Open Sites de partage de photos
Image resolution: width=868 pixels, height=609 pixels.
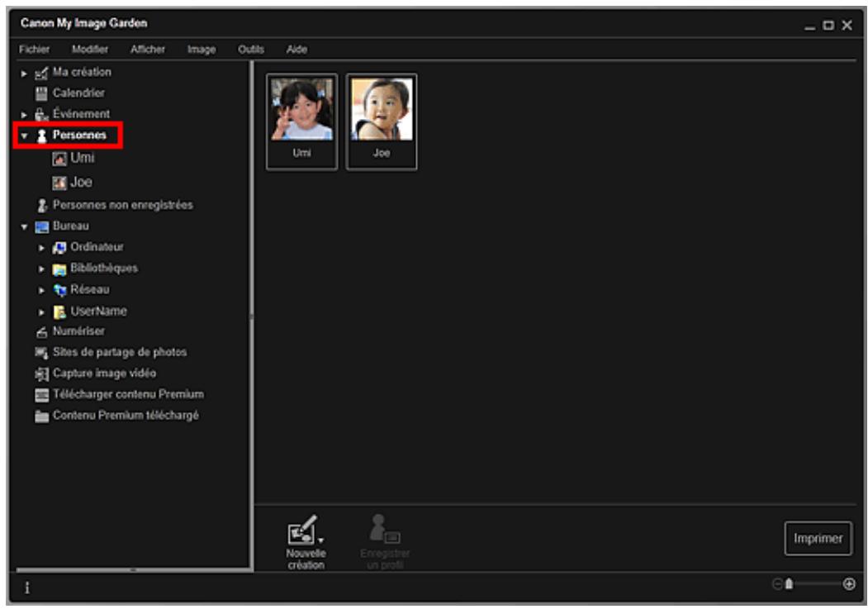(119, 352)
